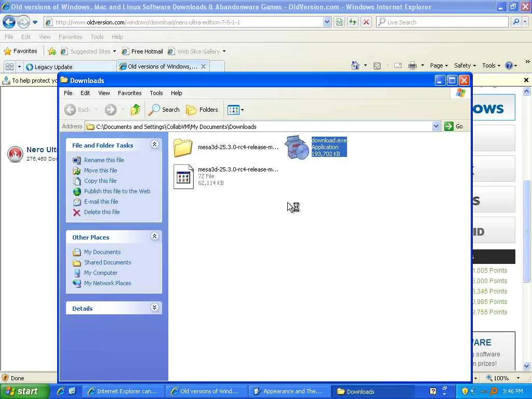Open Free Hotmail favorites link

[x=142, y=51]
